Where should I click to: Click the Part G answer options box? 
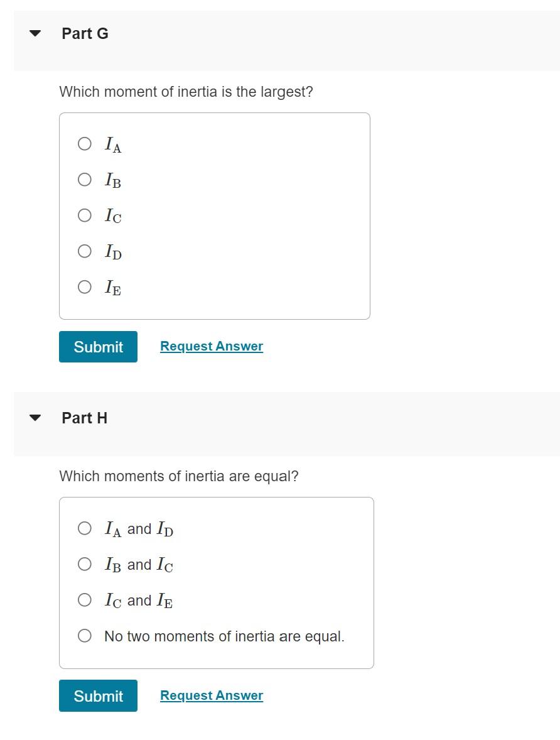[215, 215]
